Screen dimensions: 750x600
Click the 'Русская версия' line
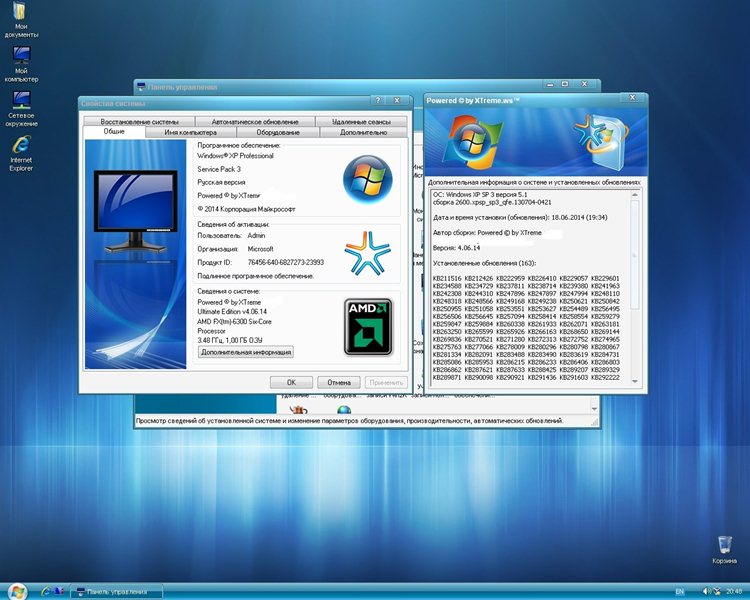point(221,182)
